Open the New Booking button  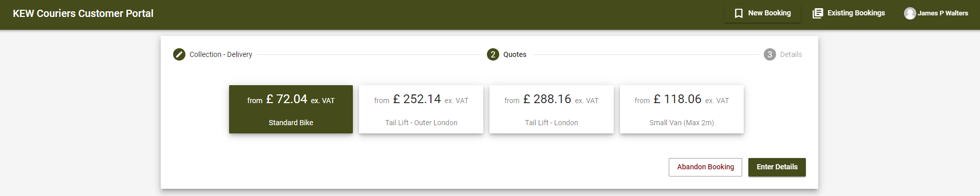[x=762, y=13]
